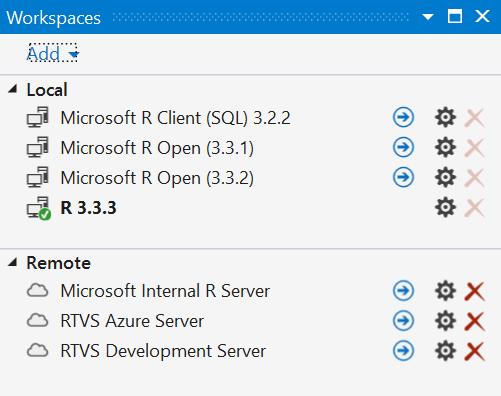Select Microsoft R Client (SQL) 3.2.2 entry

coord(175,118)
